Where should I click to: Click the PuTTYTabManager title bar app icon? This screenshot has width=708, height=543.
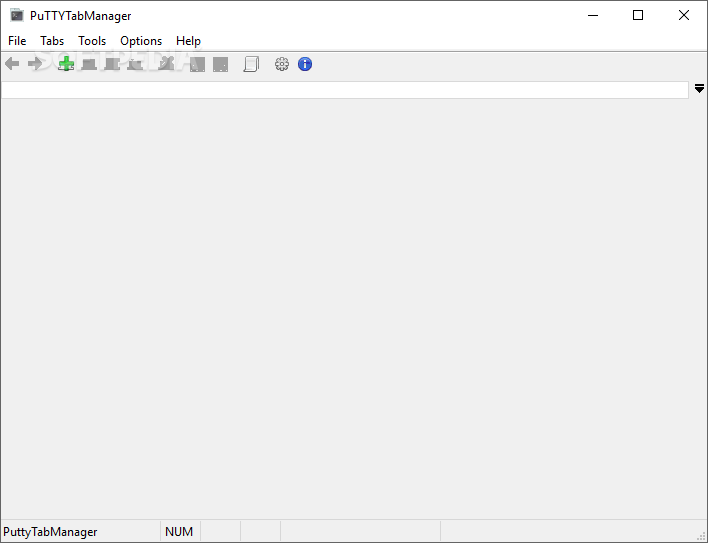17,15
